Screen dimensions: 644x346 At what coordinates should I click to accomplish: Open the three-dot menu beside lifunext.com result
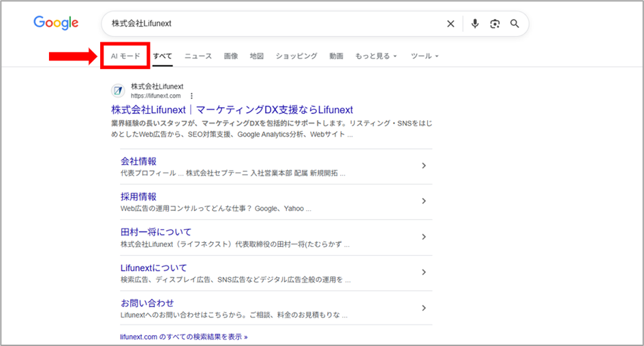point(191,96)
